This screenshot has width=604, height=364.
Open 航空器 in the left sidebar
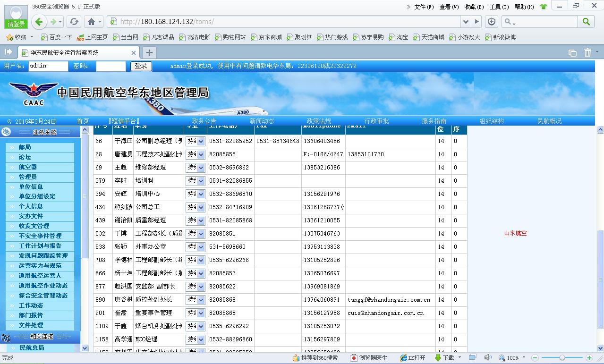point(27,167)
